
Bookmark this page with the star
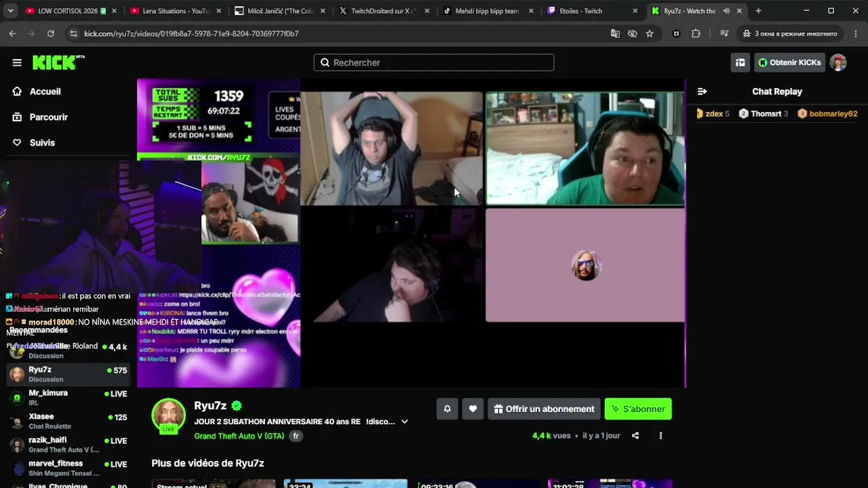click(x=650, y=33)
